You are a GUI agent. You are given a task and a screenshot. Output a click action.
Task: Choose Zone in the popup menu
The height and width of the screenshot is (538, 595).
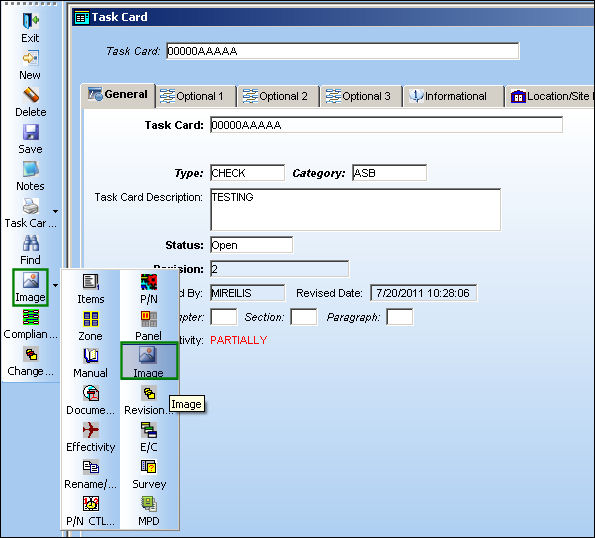tap(91, 326)
